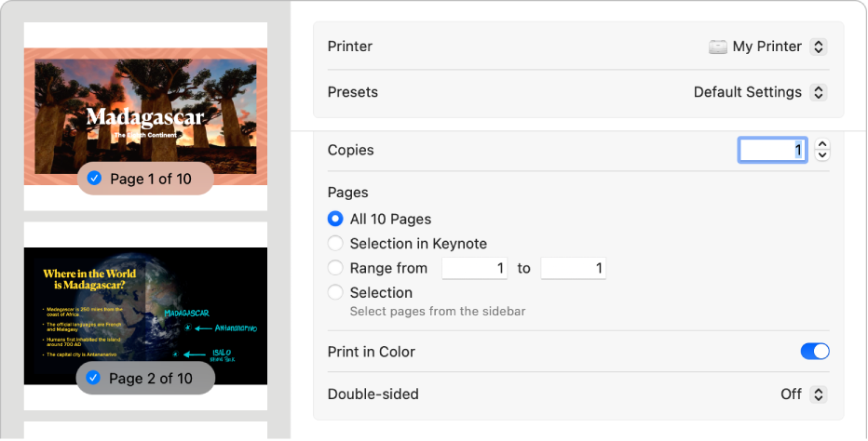Decrease copies with the stepper down arrow
Screen dimensions: 868x441
821,155
